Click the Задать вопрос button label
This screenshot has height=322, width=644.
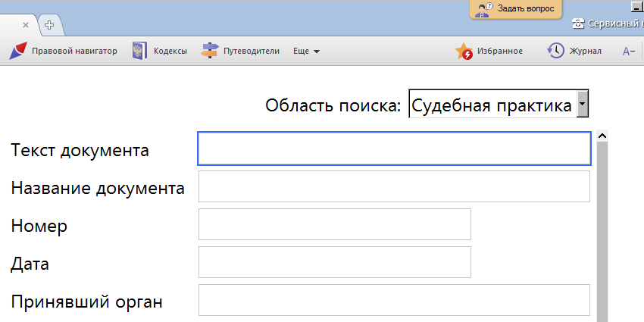[525, 8]
